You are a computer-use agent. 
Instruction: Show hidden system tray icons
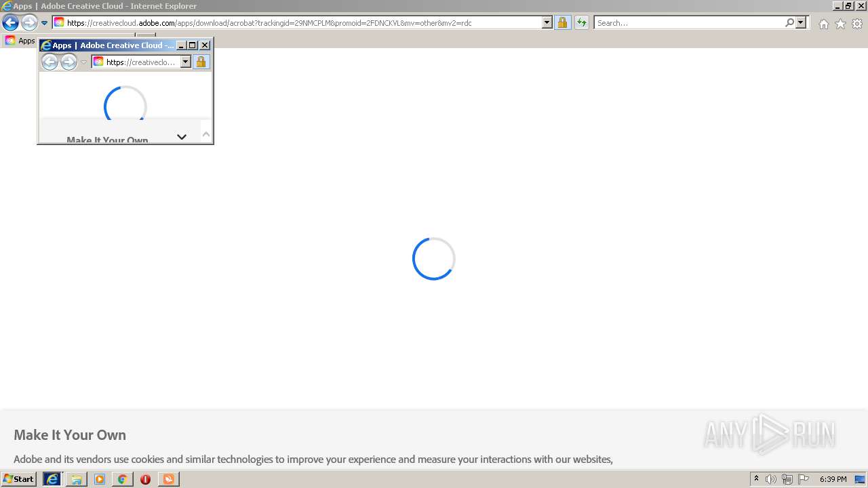point(757,479)
